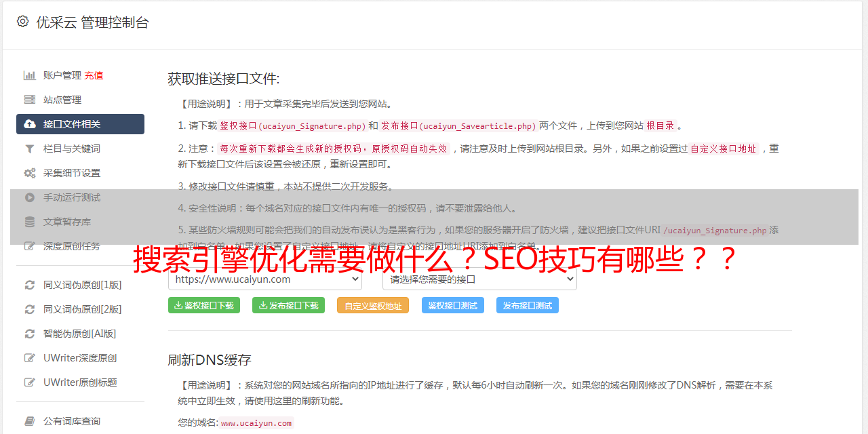Click the refresh icon for 同义词伪原创[1版]

point(30,285)
